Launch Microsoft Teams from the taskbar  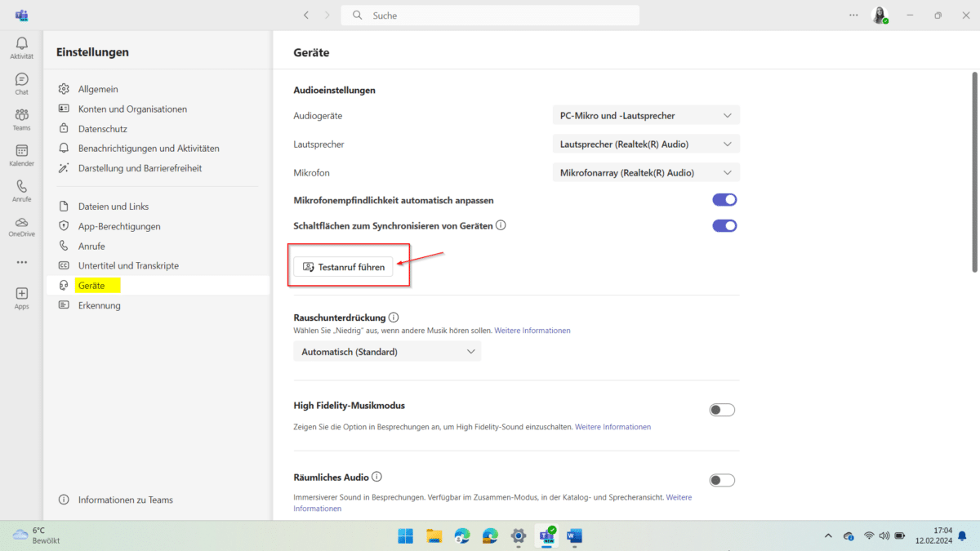pyautogui.click(x=546, y=536)
